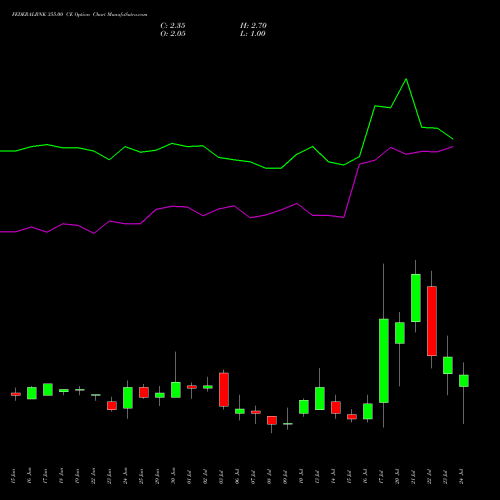The width and height of the screenshot is (500, 500).
Task: Click the '17 Jun' date axis label
Action: [45, 476]
